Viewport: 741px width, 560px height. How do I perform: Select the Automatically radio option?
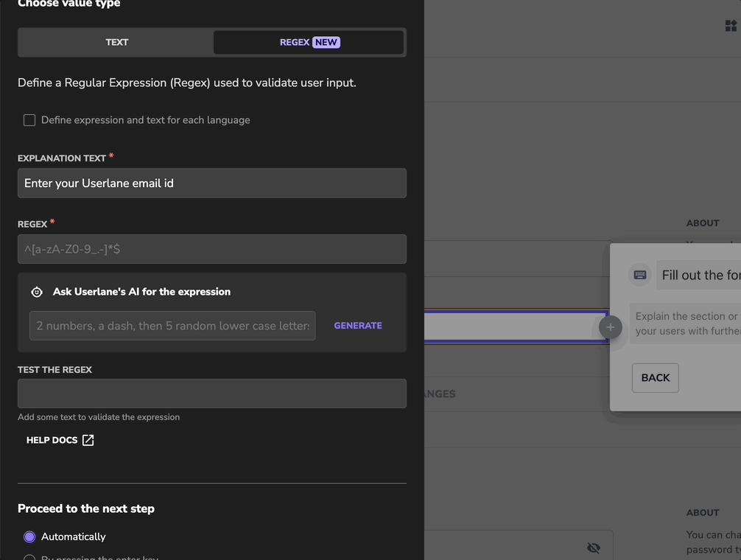pos(29,536)
